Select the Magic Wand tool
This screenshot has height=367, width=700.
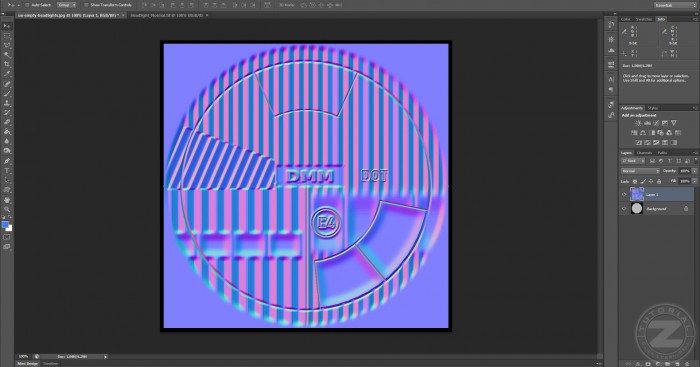[7, 55]
